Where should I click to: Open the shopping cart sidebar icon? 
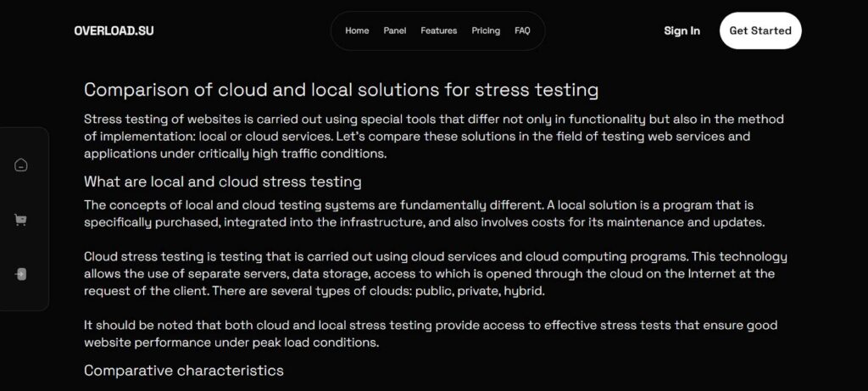[x=20, y=220]
